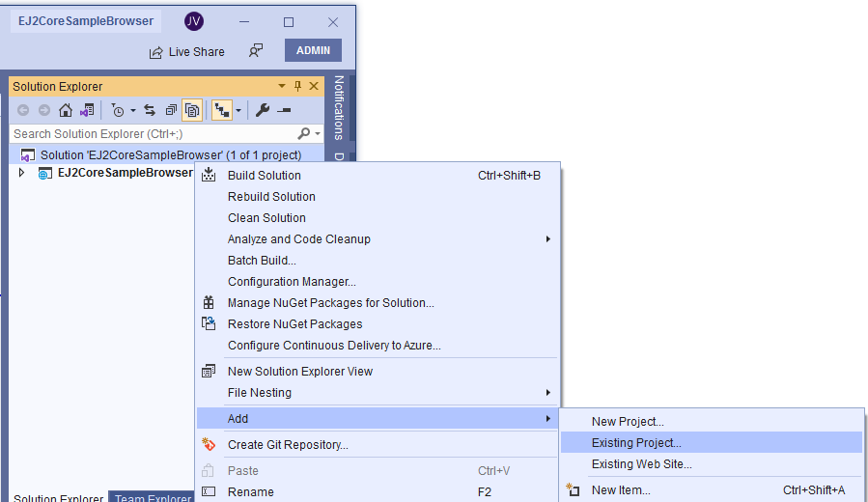
Task: Click the Manage NuGet Packages gift icon
Action: (x=209, y=302)
